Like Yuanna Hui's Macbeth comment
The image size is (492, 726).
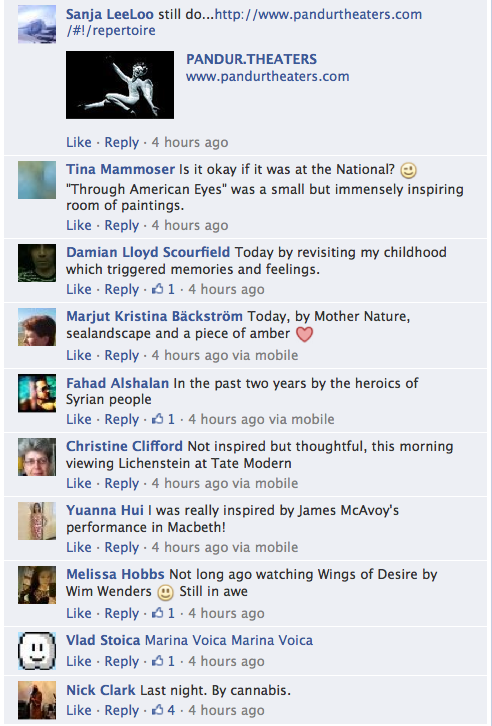79,547
